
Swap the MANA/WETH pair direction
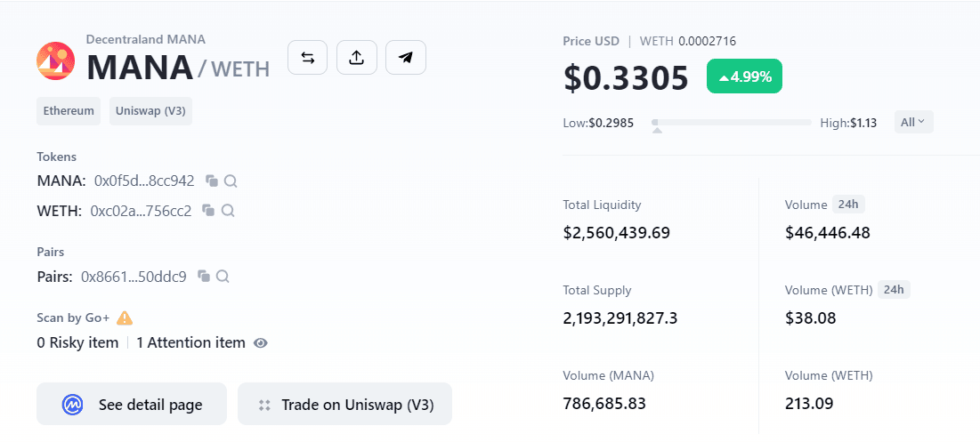(x=307, y=58)
